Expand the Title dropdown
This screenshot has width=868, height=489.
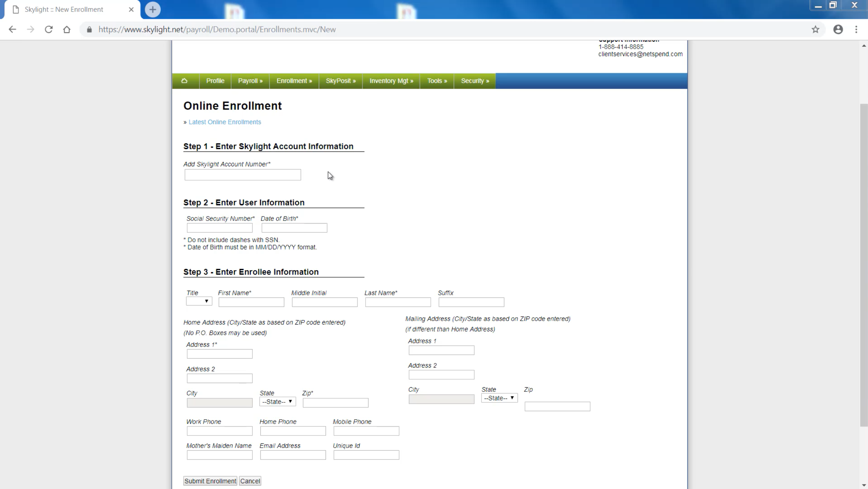(199, 301)
